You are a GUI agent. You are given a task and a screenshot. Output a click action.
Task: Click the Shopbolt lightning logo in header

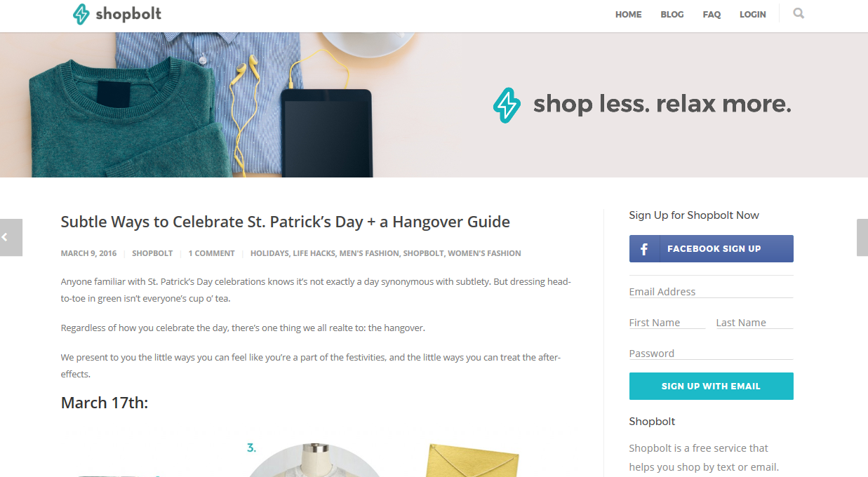click(81, 14)
